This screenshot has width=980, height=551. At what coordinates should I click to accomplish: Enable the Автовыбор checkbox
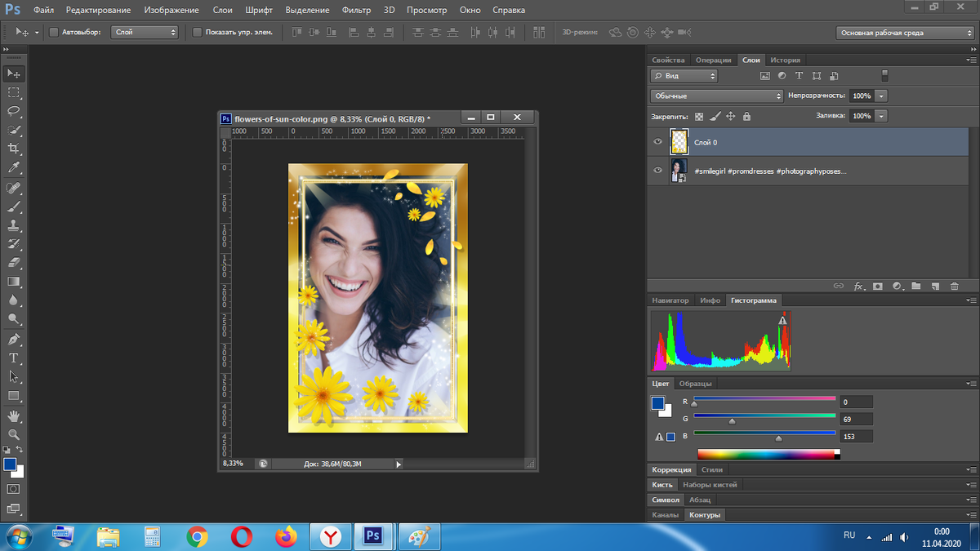(54, 33)
